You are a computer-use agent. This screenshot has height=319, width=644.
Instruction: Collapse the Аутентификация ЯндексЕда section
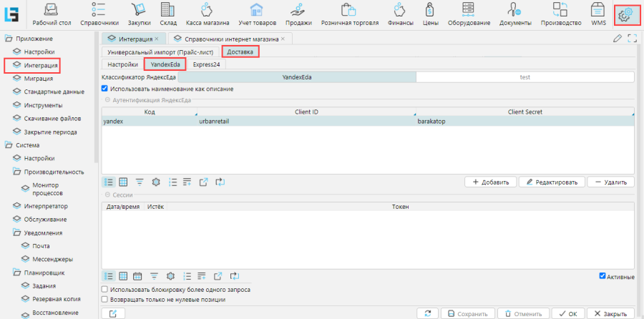tap(107, 101)
